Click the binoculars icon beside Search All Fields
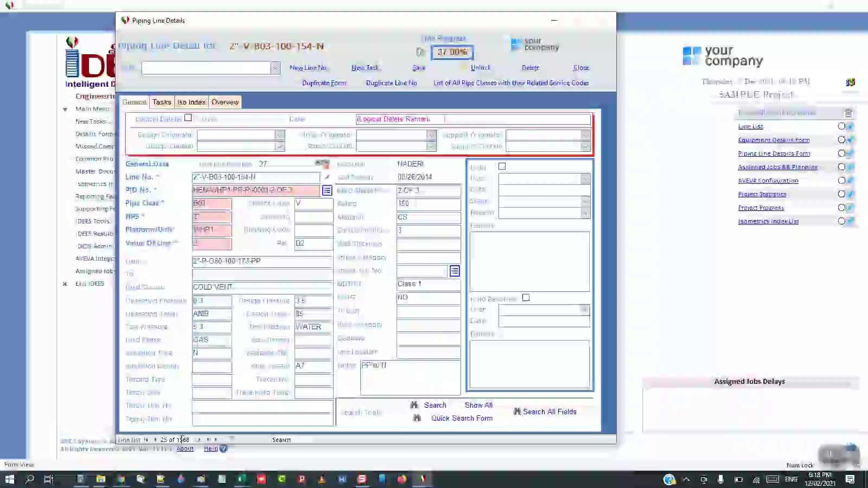This screenshot has height=488, width=868. 517,412
